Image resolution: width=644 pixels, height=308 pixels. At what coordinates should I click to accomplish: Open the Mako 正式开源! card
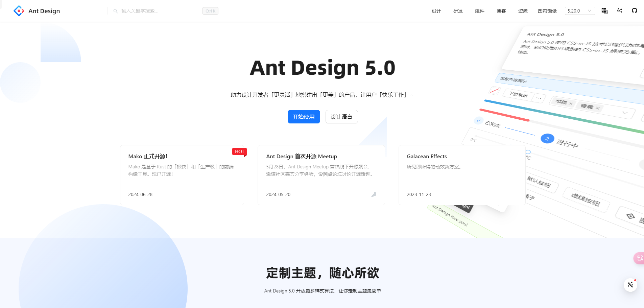pos(182,175)
